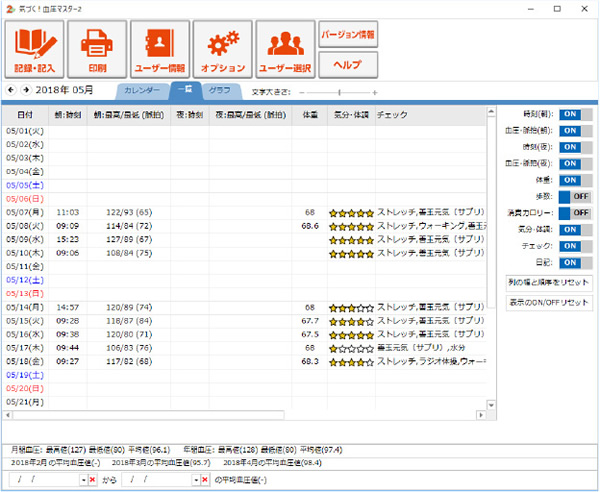
Task: Select the 05/21(月) date cell
Action: pos(25,402)
